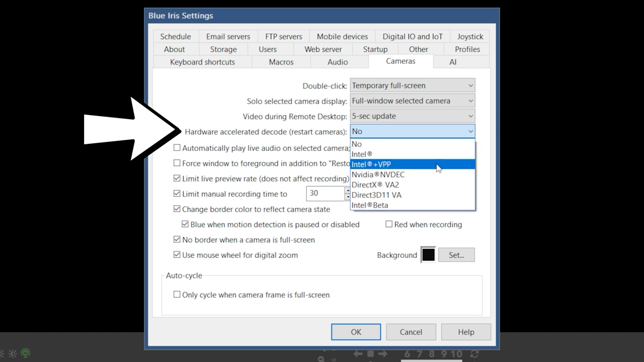
Task: Choose Nvidia® NVDEC from the list
Action: coord(413,174)
